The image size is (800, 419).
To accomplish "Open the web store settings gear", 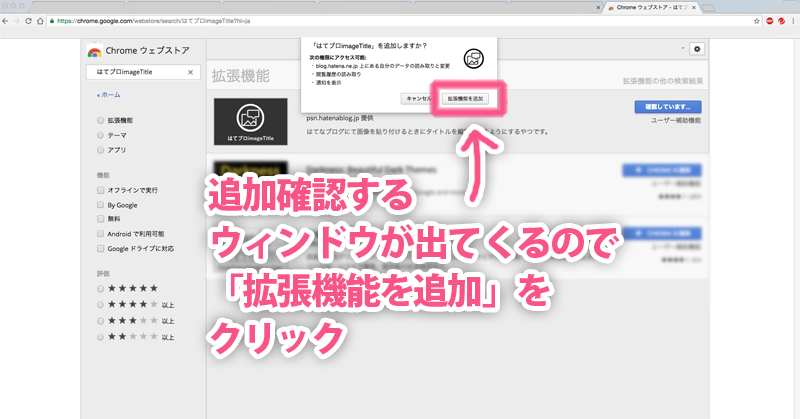I will click(697, 49).
